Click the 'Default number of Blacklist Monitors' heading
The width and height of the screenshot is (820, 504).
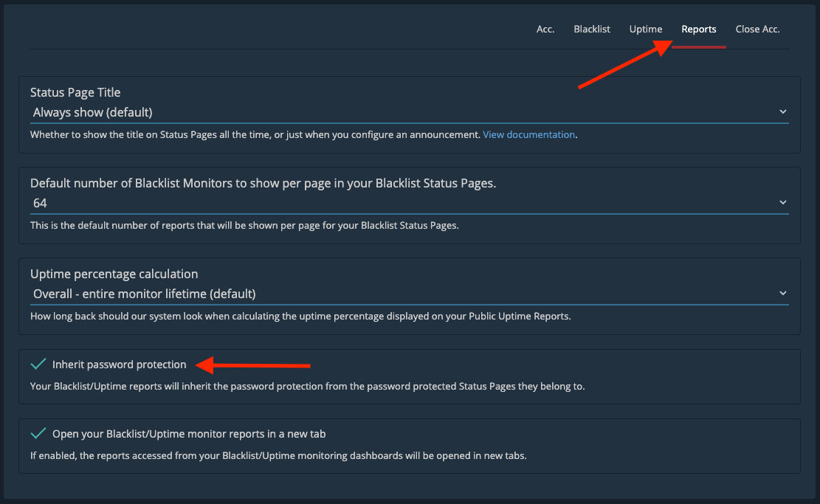[263, 184]
